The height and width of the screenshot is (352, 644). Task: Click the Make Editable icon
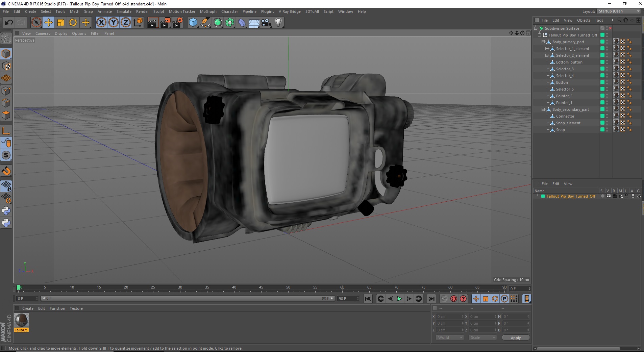pyautogui.click(x=6, y=39)
